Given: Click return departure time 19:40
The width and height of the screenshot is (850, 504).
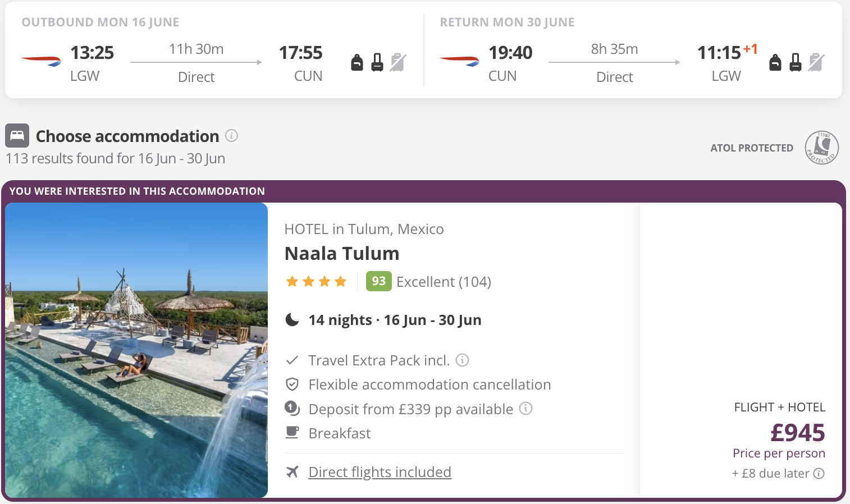Looking at the screenshot, I should [510, 53].
